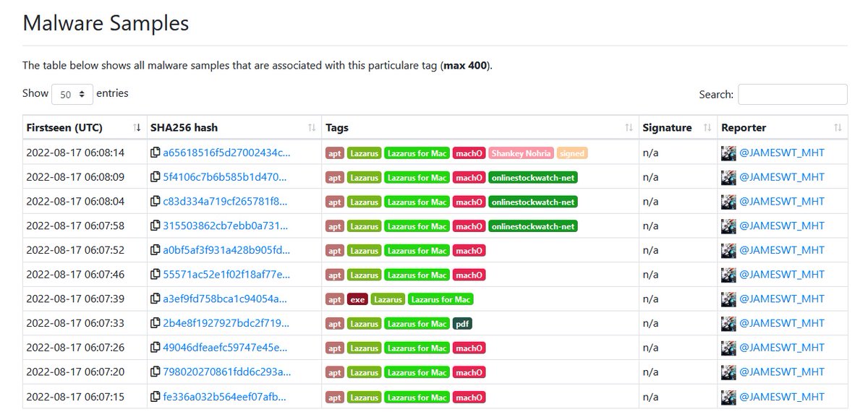This screenshot has height=412, width=868.
Task: Click reporter avatar in 06:07:46 row
Action: pyautogui.click(x=728, y=275)
